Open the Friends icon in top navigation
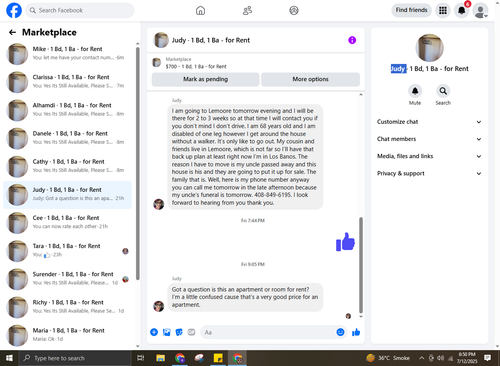The image size is (500, 366). click(x=247, y=11)
